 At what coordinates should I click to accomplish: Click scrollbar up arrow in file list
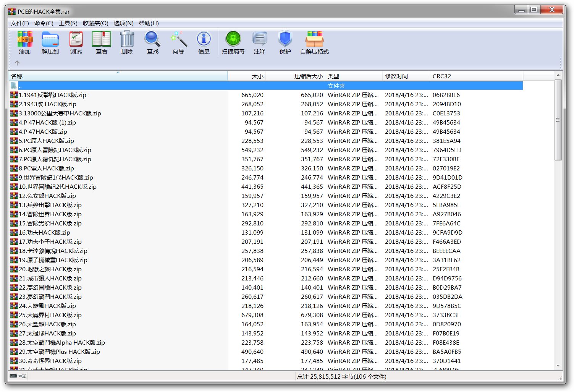[558, 75]
